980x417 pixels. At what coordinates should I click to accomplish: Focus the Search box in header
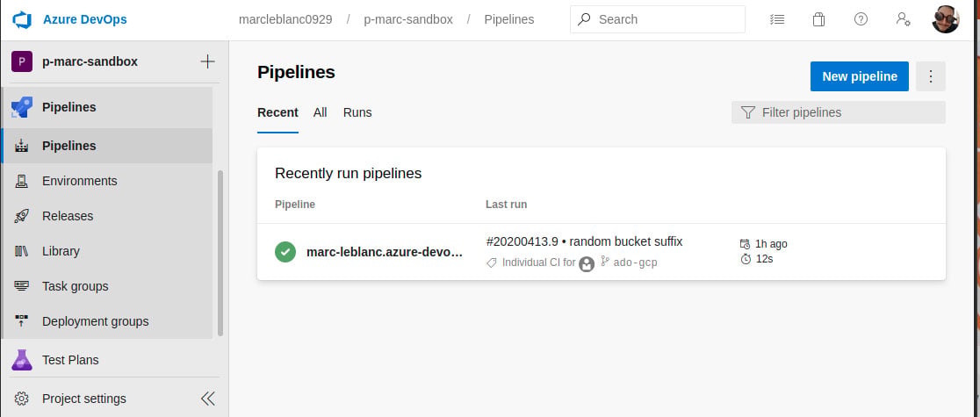[x=658, y=19]
